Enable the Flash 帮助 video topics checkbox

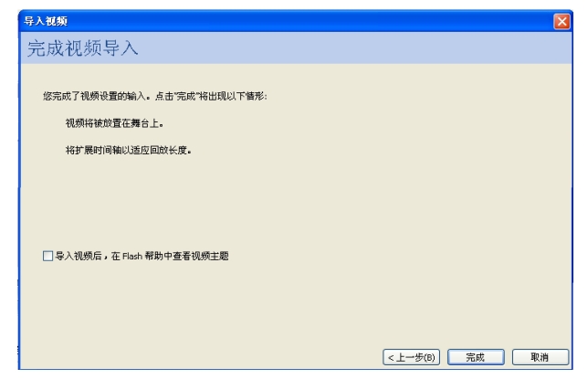click(48, 256)
